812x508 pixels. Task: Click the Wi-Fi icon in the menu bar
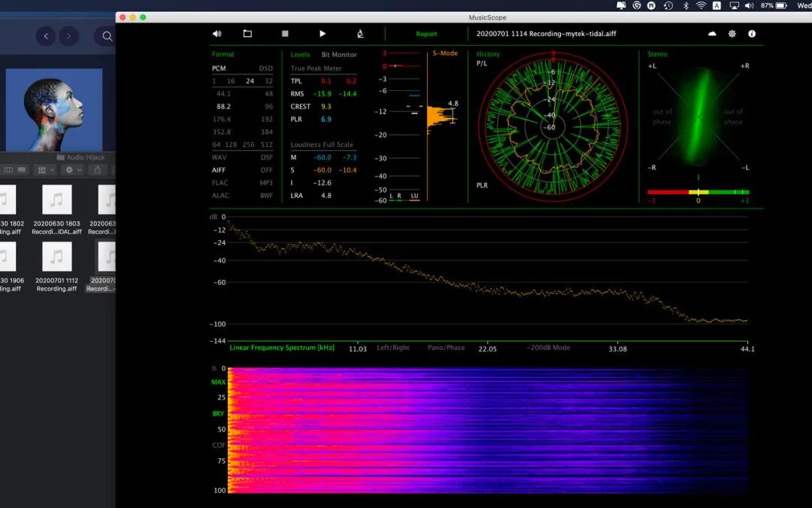point(701,5)
